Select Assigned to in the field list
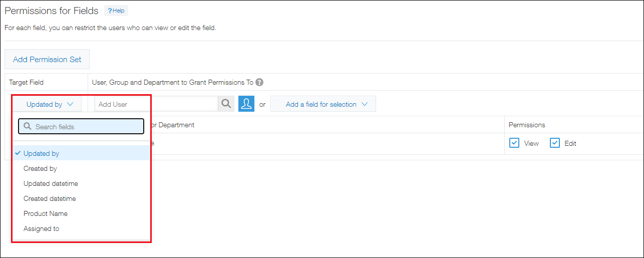The image size is (644, 258). (x=41, y=228)
